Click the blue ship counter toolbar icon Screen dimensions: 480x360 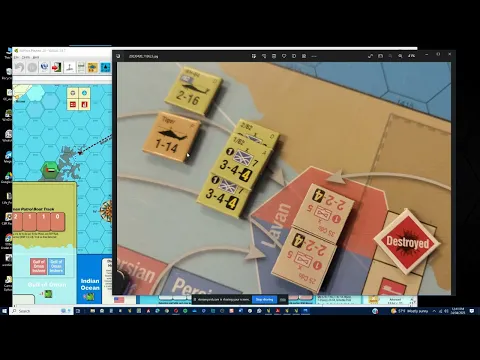tap(105, 68)
